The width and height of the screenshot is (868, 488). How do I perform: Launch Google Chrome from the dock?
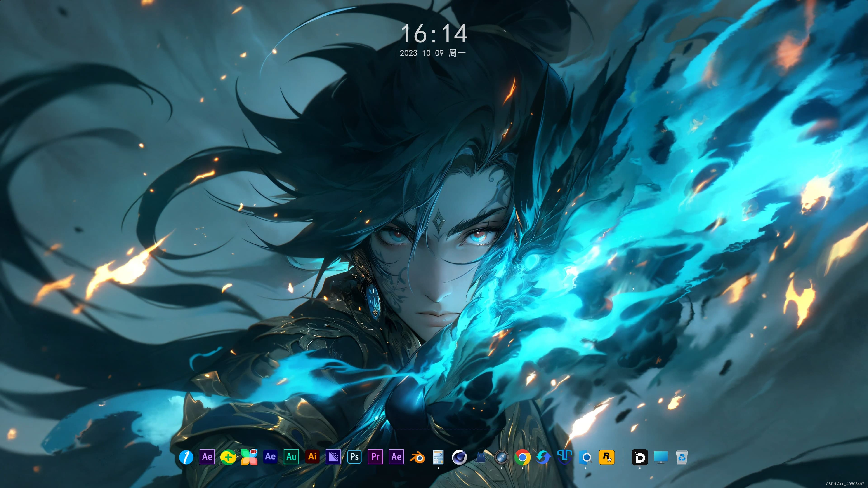point(522,457)
